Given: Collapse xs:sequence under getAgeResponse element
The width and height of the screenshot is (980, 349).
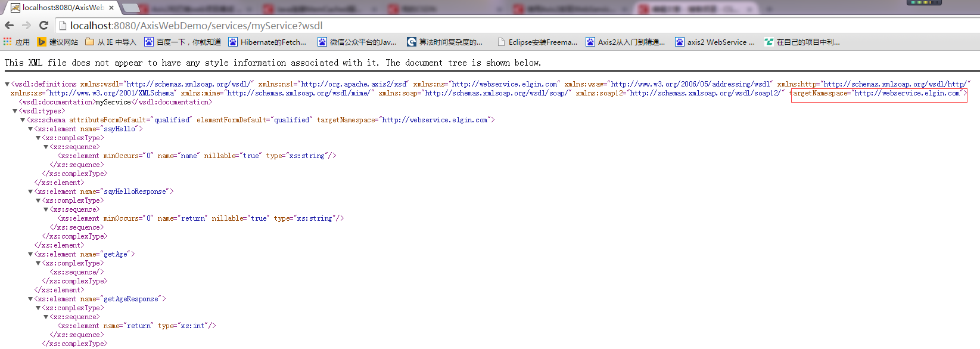Looking at the screenshot, I should click(46, 317).
